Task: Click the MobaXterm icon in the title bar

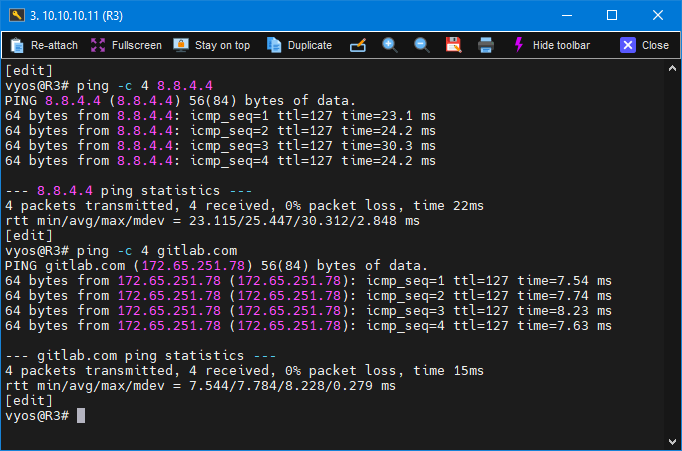Action: tap(17, 15)
